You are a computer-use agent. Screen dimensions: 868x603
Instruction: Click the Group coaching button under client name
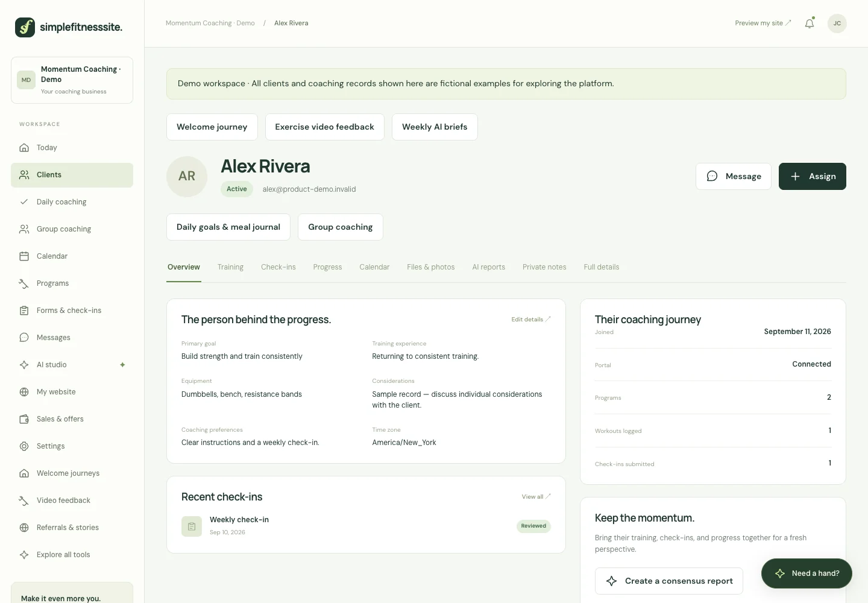(341, 227)
